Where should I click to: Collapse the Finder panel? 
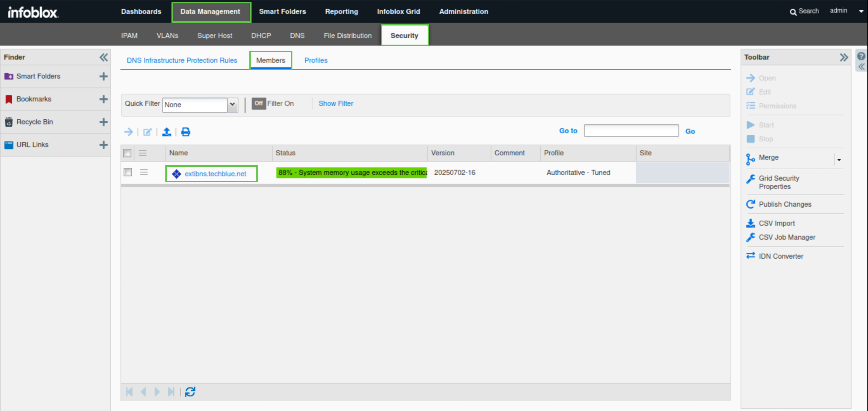pyautogui.click(x=103, y=57)
